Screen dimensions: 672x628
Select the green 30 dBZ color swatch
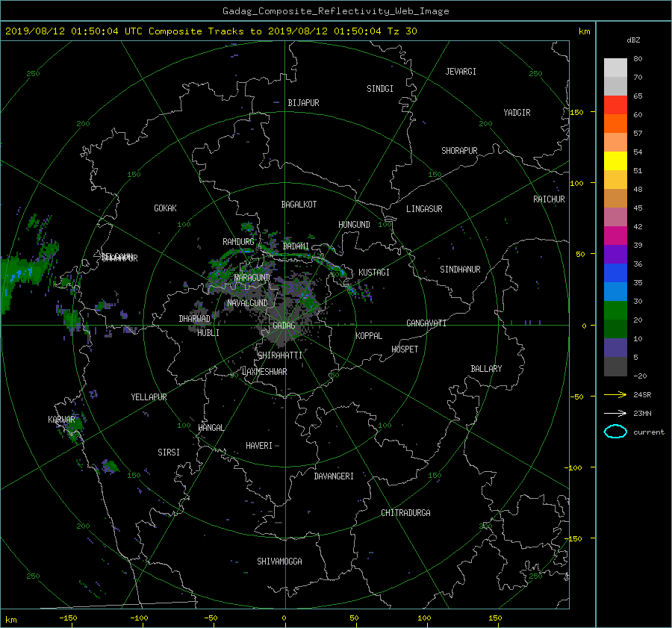click(615, 310)
